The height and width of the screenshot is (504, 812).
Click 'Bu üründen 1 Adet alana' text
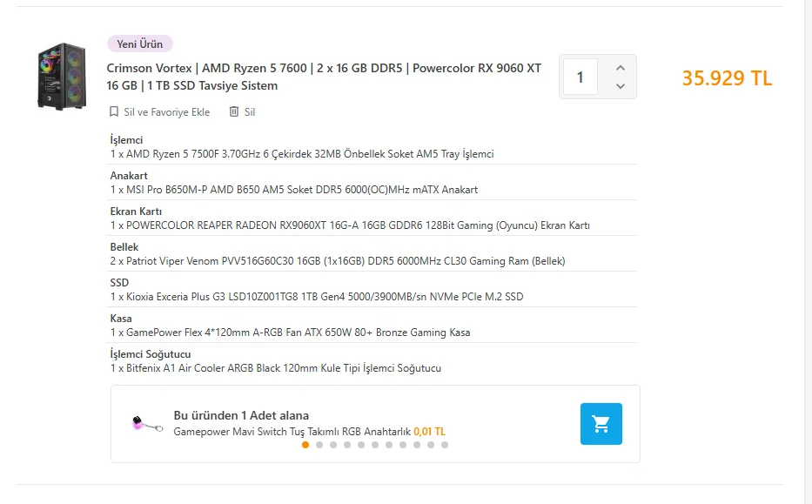point(241,415)
